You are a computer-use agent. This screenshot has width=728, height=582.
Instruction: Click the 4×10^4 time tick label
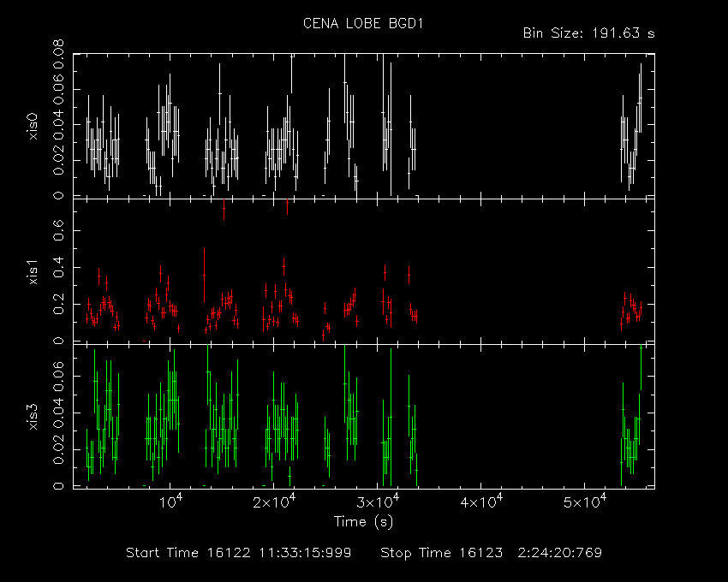point(481,502)
